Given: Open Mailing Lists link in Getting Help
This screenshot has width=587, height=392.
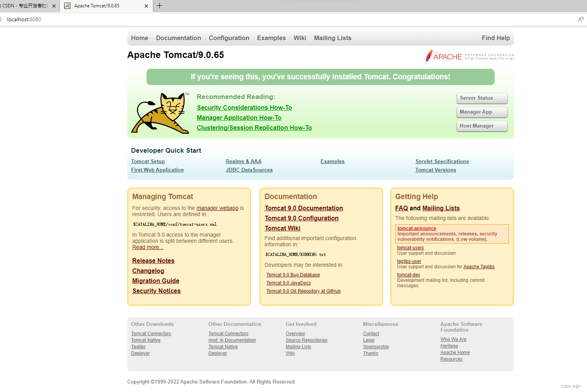Looking at the screenshot, I should [x=441, y=208].
